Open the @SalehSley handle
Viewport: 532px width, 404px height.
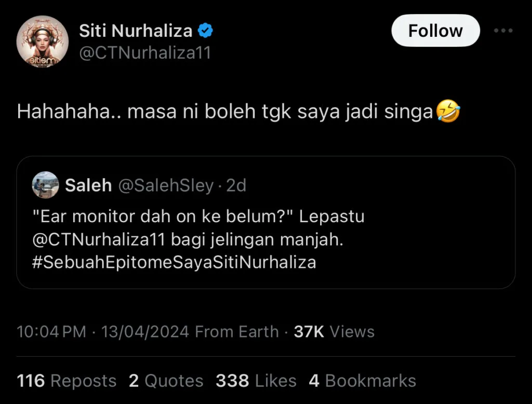pyautogui.click(x=166, y=185)
